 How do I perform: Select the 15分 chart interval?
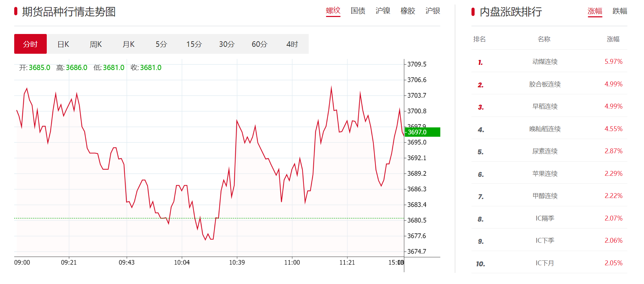[194, 44]
